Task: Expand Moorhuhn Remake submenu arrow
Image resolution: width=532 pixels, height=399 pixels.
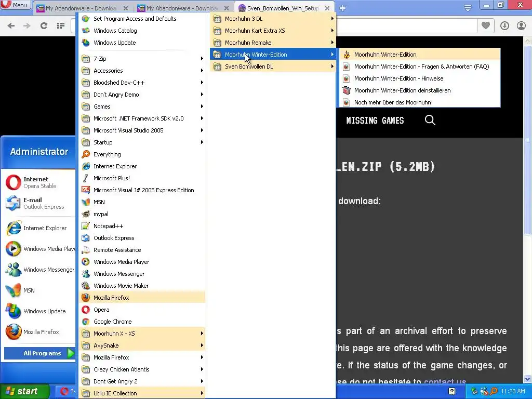Action: [332, 43]
